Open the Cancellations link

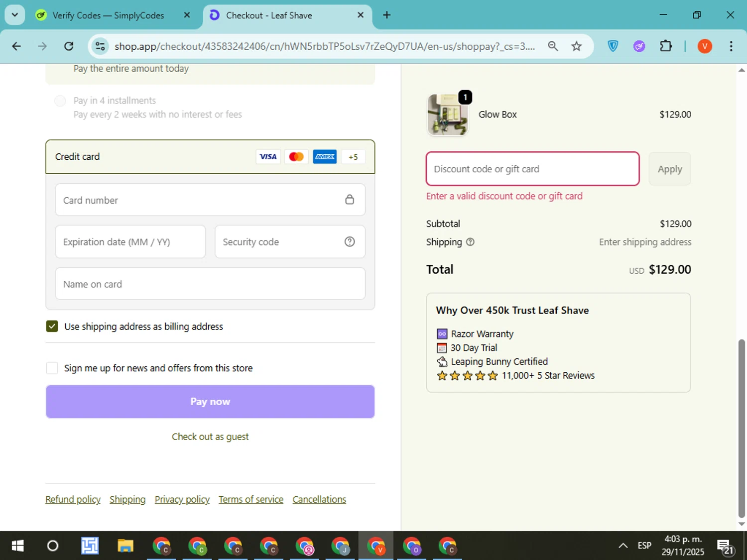[319, 499]
